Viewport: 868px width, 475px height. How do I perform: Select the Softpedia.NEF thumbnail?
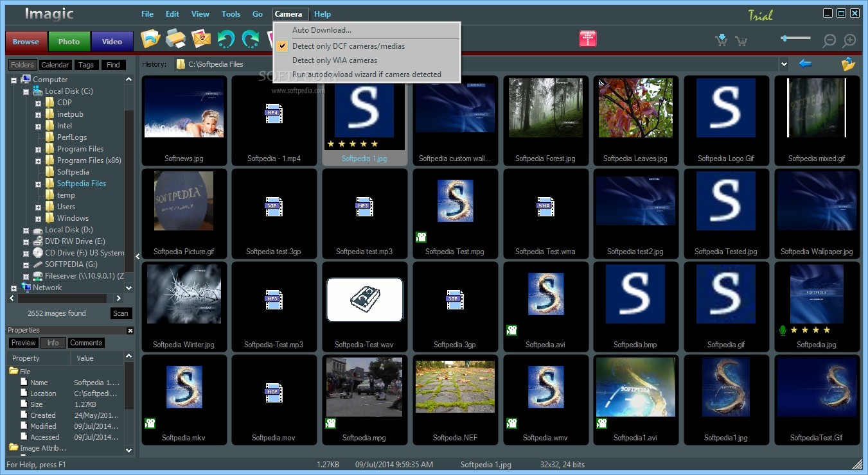click(455, 400)
